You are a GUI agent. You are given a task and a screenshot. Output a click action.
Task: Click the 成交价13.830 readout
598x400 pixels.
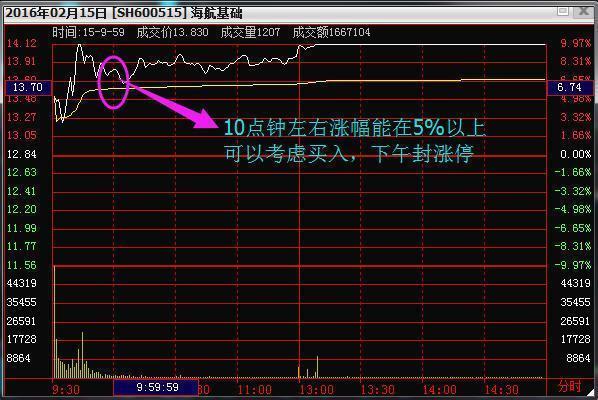[x=172, y=32]
